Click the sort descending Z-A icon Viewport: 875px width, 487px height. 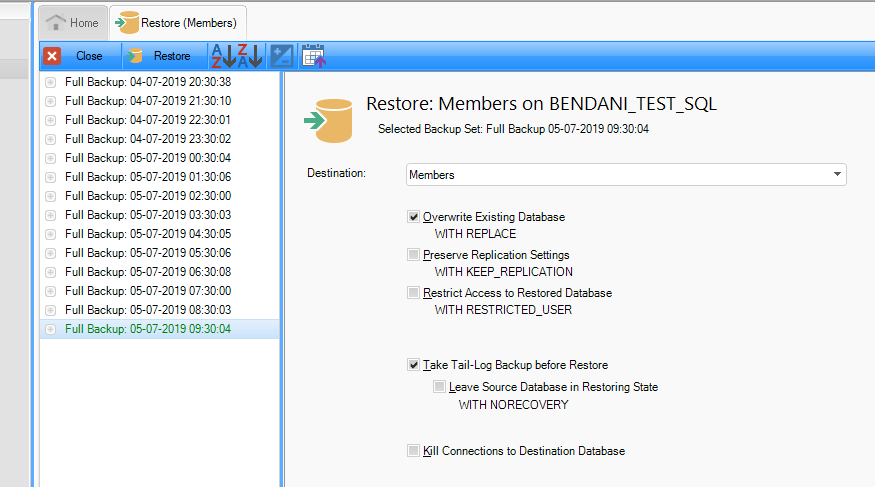click(x=249, y=56)
